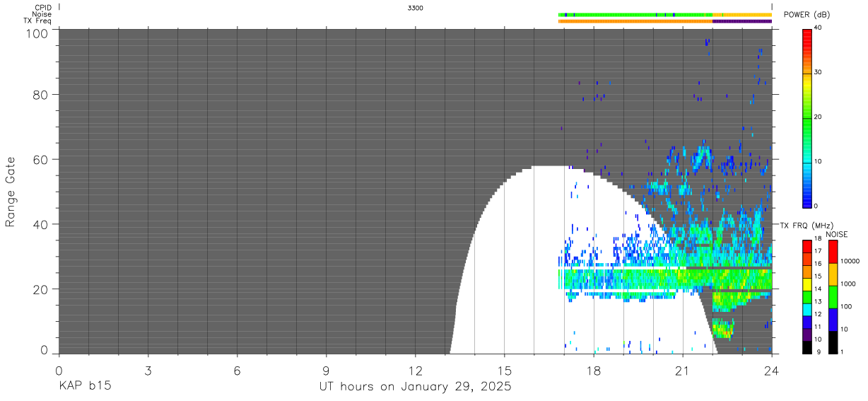Viewport: 868px width, 401px height.
Task: Click the UT hours on January 29, 2025 axis title
Action: (415, 388)
